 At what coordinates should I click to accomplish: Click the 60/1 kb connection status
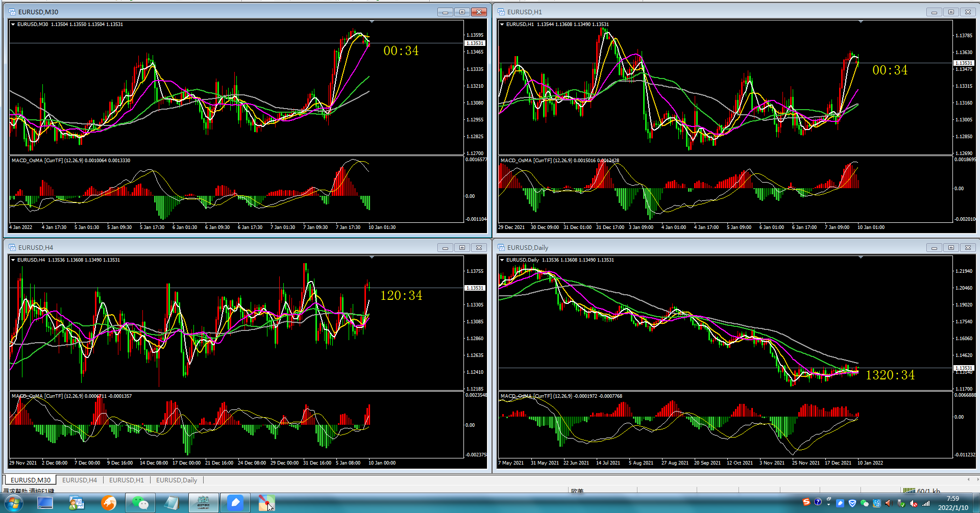[x=922, y=491]
